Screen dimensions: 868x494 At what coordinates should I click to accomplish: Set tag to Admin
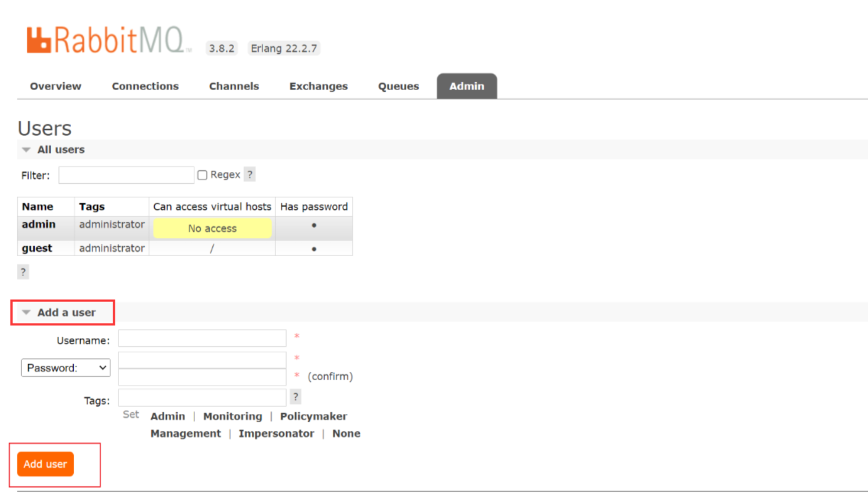click(x=168, y=416)
